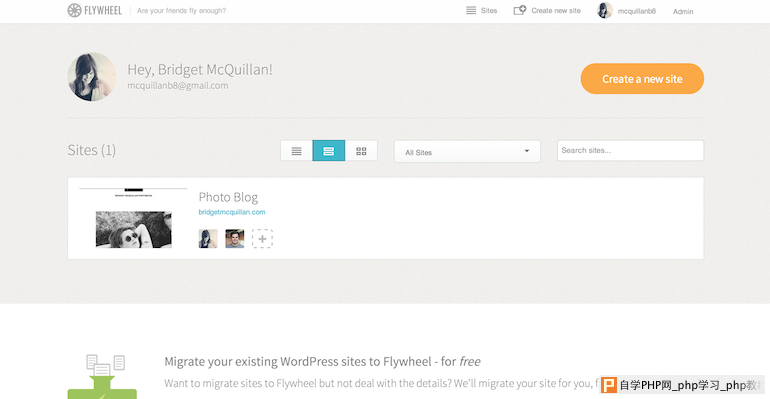
Task: Open mcquillanb8 account menu
Action: point(636,11)
